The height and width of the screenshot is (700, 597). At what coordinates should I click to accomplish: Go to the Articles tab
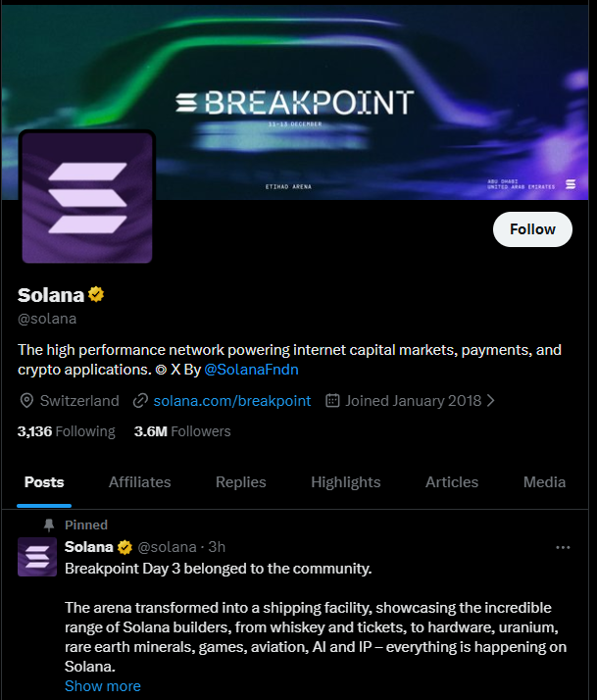pyautogui.click(x=452, y=482)
